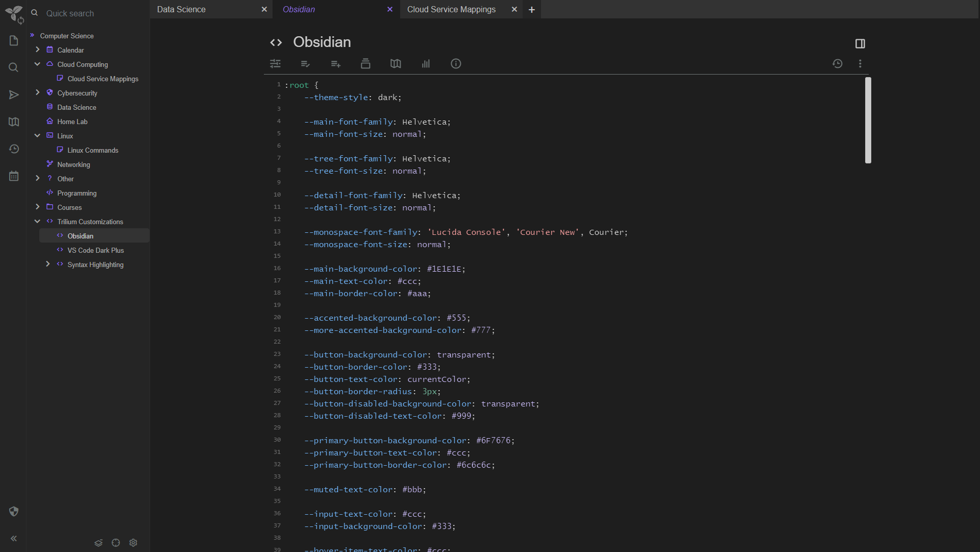Open note actions three-dot menu
The width and height of the screenshot is (980, 552).
(860, 64)
